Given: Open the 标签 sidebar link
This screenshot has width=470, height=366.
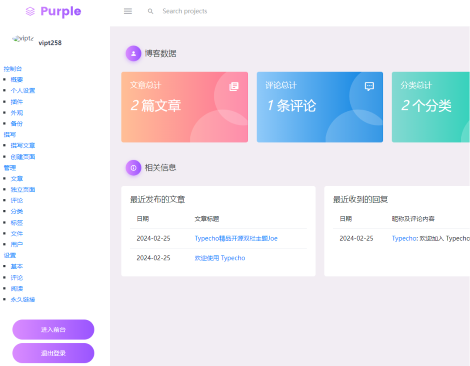Looking at the screenshot, I should [17, 222].
